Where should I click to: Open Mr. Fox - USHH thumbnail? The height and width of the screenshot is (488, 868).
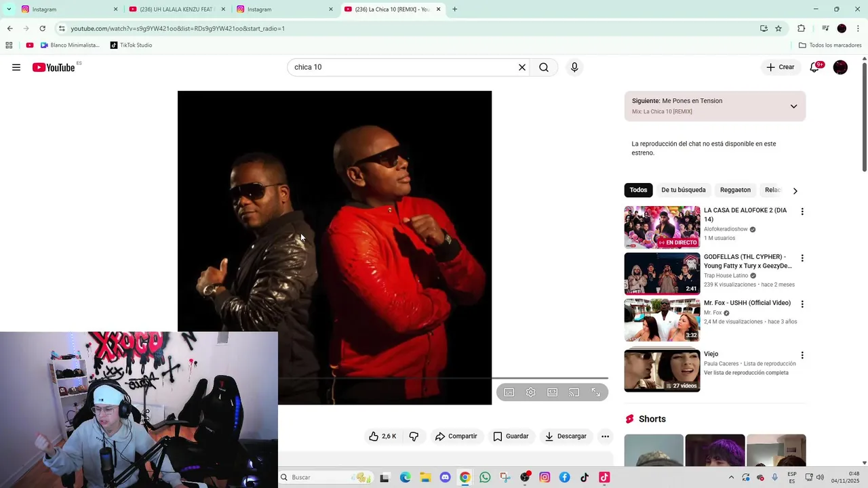pos(662,320)
